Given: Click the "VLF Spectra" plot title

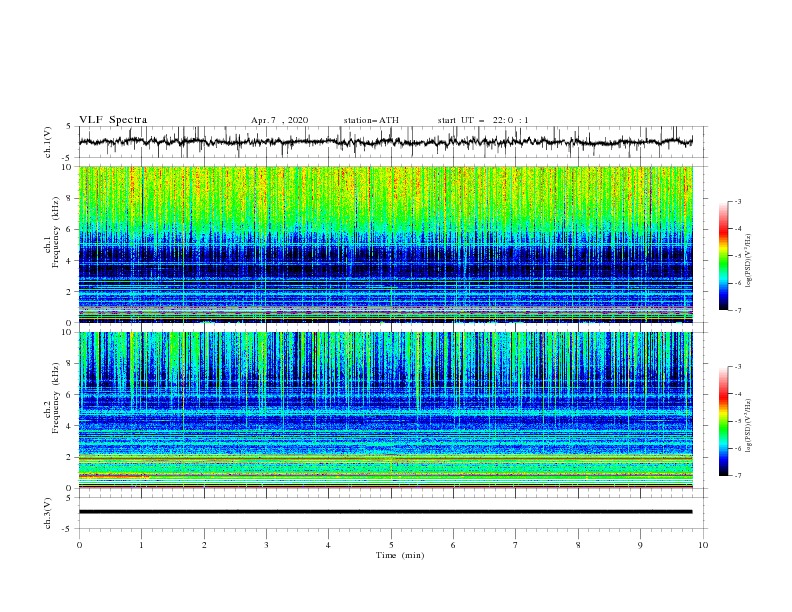Looking at the screenshot, I should tap(113, 120).
